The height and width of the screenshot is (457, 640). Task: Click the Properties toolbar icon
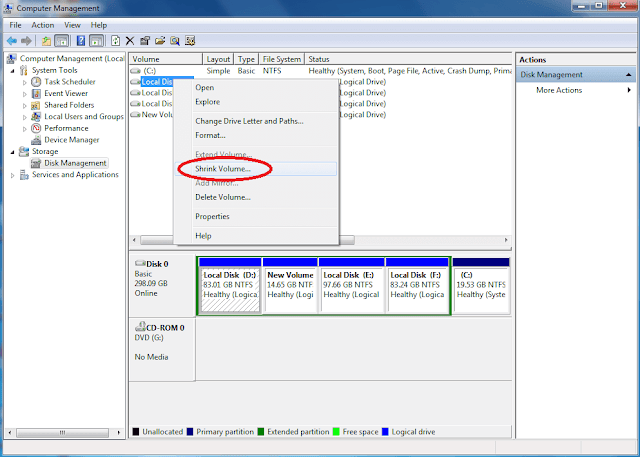144,41
